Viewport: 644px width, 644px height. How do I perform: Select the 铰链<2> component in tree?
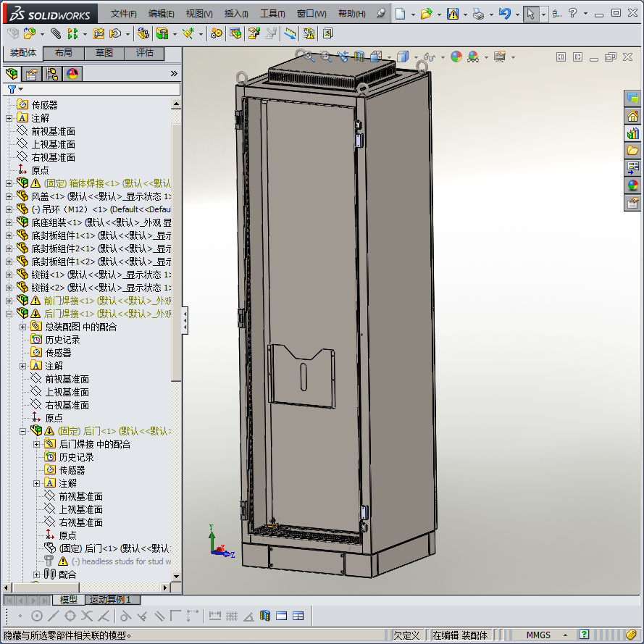coord(101,288)
